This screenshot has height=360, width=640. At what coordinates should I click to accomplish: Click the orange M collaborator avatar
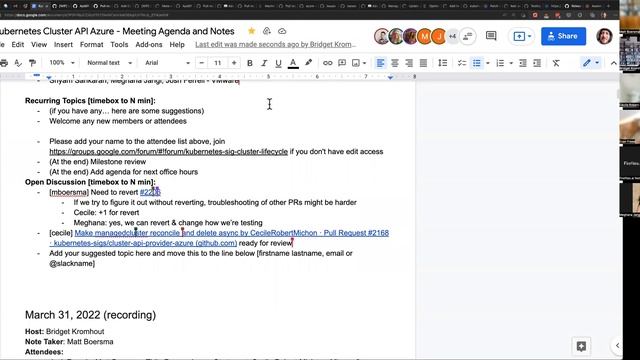click(424, 36)
